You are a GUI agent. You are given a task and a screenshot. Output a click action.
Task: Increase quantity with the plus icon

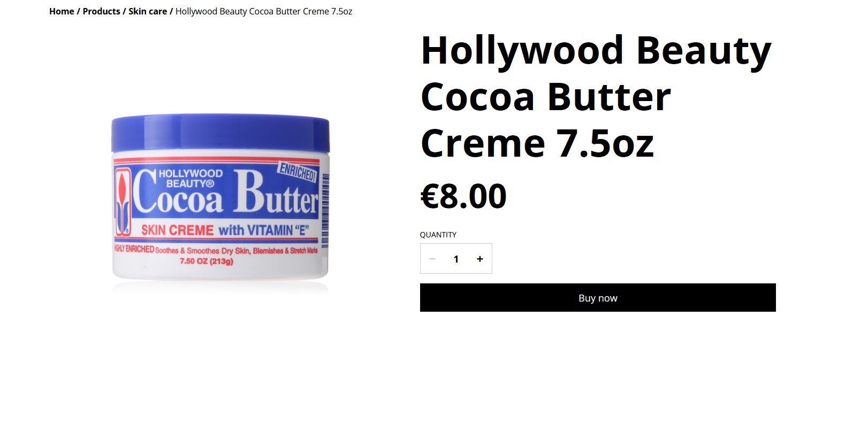(480, 259)
